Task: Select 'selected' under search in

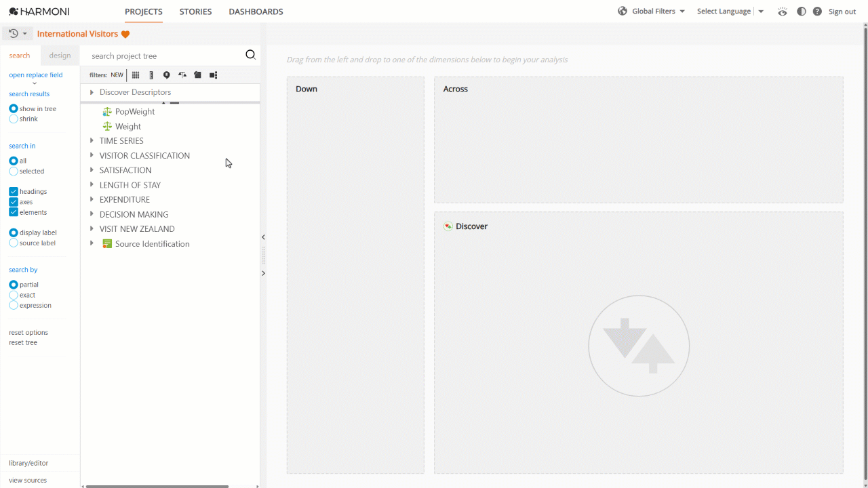Action: [14, 171]
